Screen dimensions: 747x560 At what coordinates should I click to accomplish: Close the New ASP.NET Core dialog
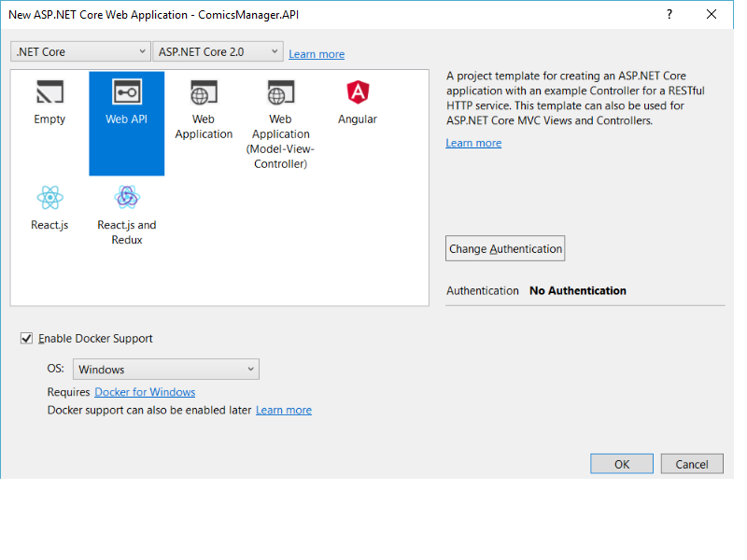(x=712, y=14)
